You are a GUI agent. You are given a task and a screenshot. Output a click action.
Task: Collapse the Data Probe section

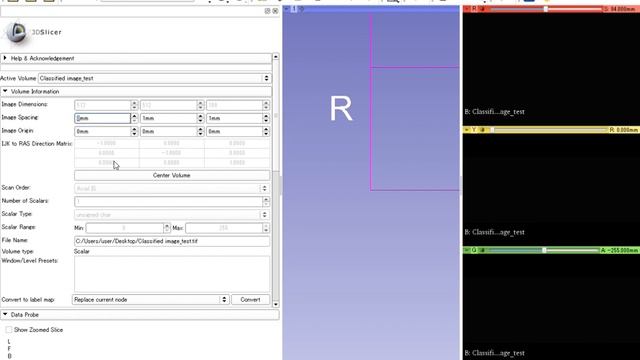[x=140, y=315]
